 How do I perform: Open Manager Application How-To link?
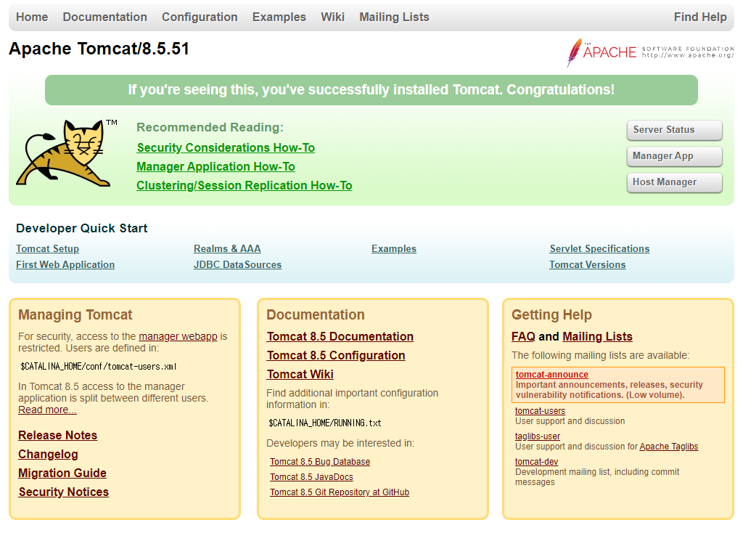(x=215, y=166)
